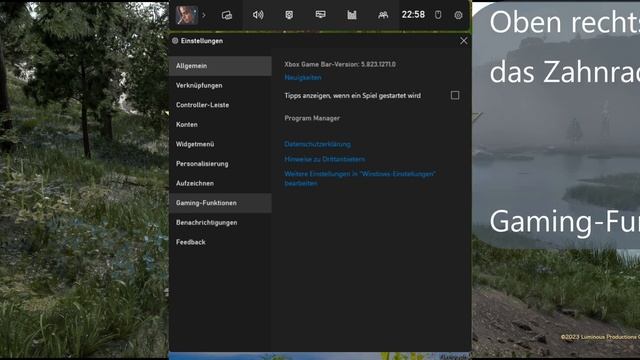Select the Gaming-Funktionen settings tab
This screenshot has height=360, width=640.
[x=220, y=203]
